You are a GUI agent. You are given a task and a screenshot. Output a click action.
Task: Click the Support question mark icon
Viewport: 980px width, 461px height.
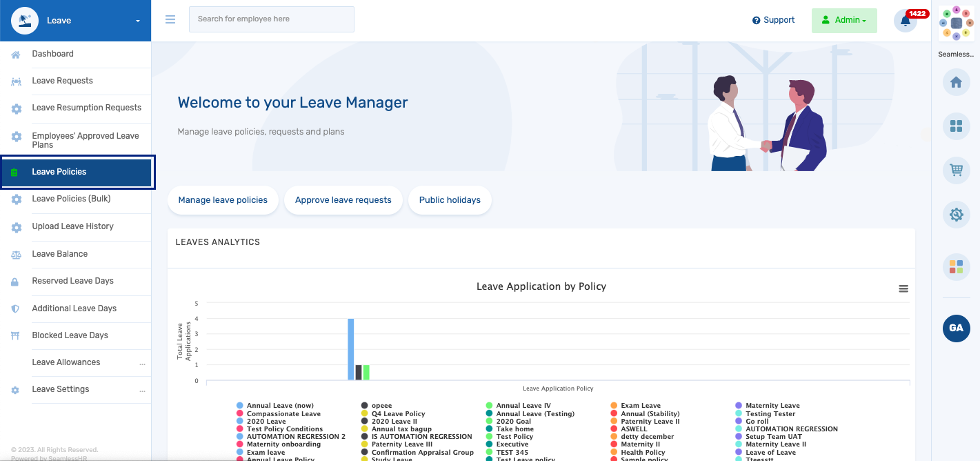[757, 20]
